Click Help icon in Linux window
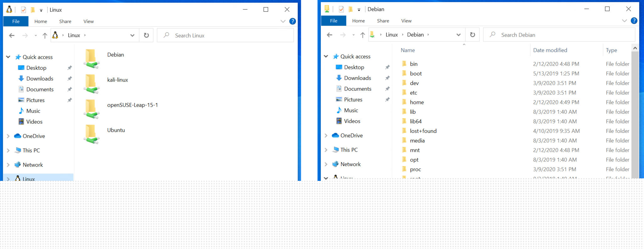The width and height of the screenshot is (644, 249). point(292,21)
